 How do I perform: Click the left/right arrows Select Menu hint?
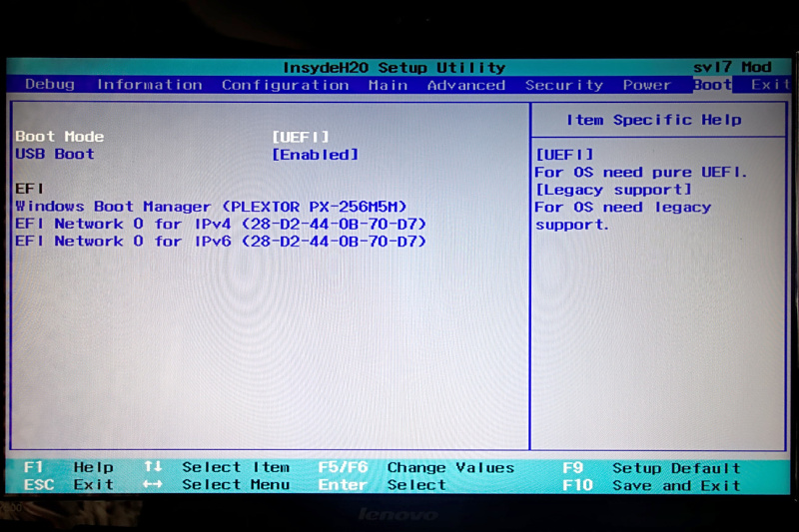(x=216, y=484)
